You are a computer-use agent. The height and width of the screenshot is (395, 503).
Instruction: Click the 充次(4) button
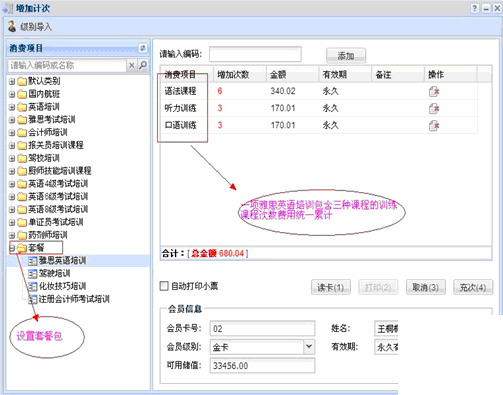(x=473, y=287)
